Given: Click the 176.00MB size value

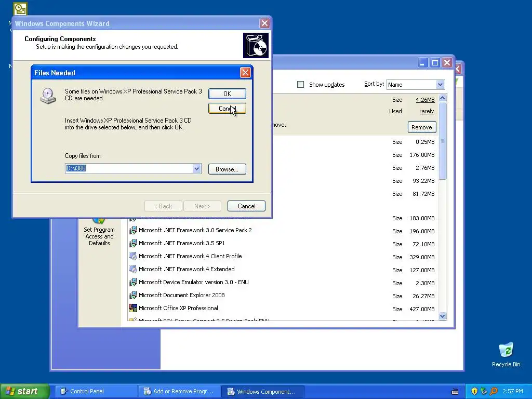Looking at the screenshot, I should (422, 155).
